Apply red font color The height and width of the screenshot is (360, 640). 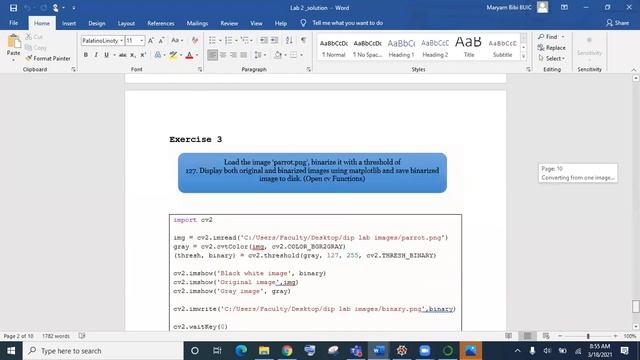point(189,55)
